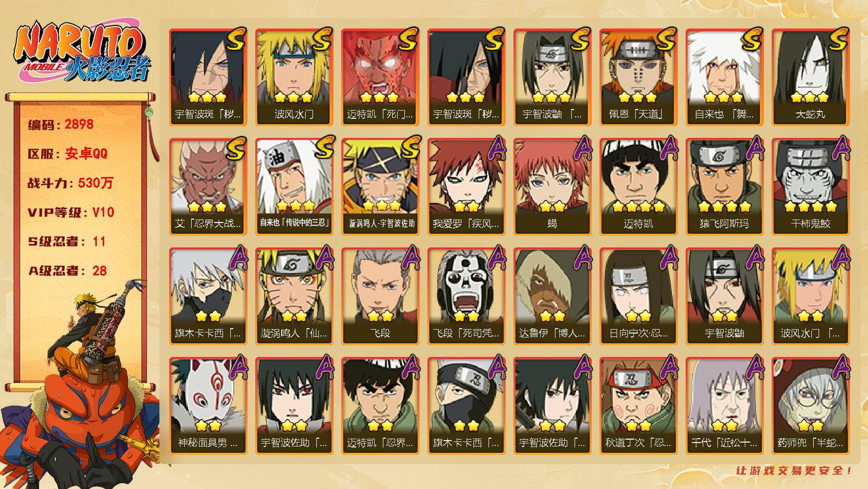This screenshot has height=489, width=868.
Task: Choose the 猿飞阿斯玛 card
Action: click(x=724, y=187)
